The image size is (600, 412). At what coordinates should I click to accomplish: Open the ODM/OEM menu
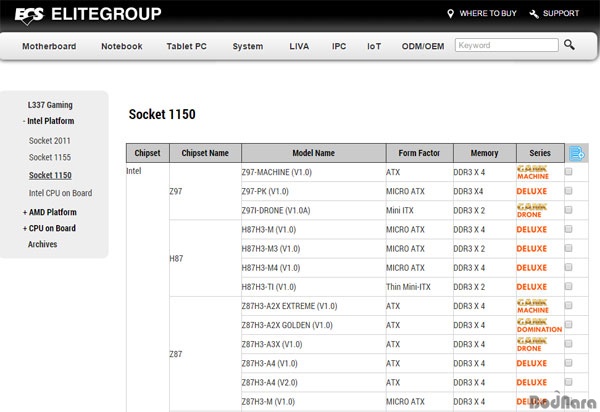pos(423,46)
